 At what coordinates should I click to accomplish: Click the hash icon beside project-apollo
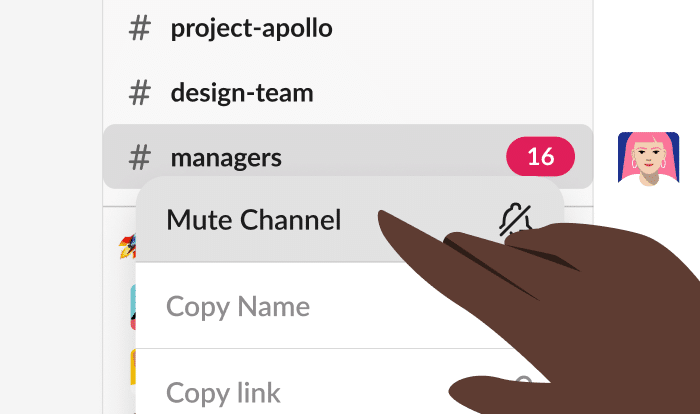tap(140, 29)
